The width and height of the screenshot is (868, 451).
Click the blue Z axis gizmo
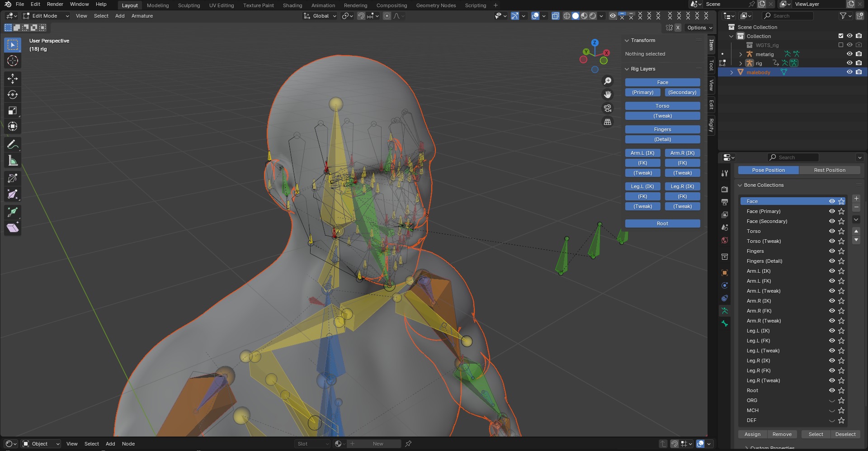[x=595, y=43]
